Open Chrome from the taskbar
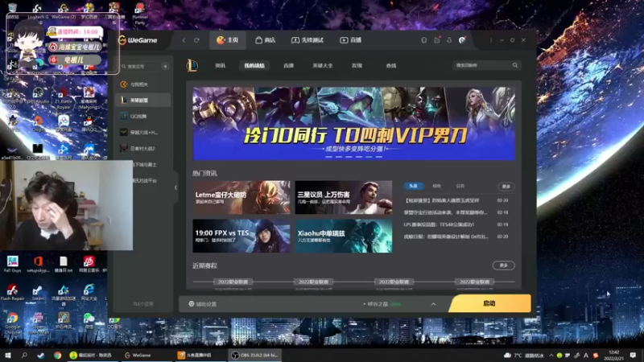Viewport: 644px width, 362px height. [x=57, y=356]
